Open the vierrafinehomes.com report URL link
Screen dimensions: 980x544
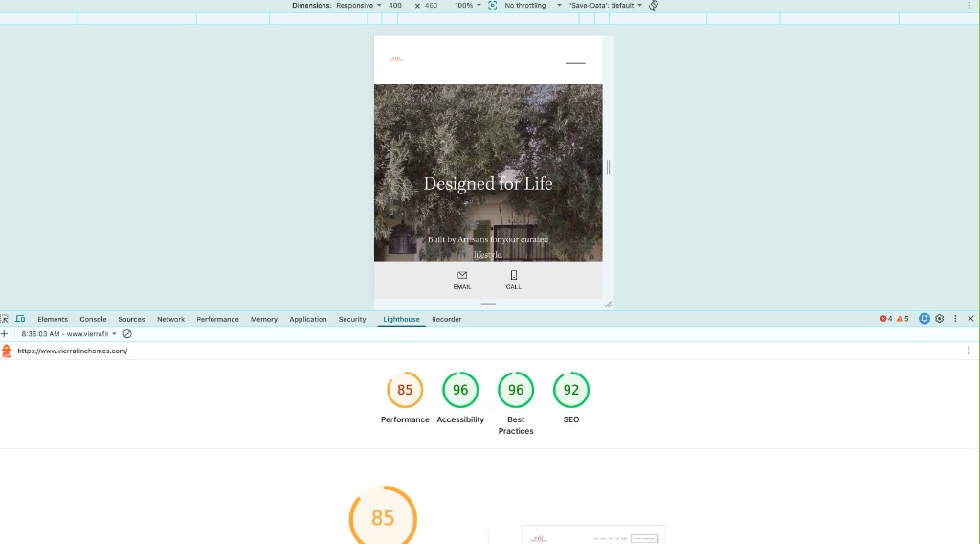(x=73, y=351)
